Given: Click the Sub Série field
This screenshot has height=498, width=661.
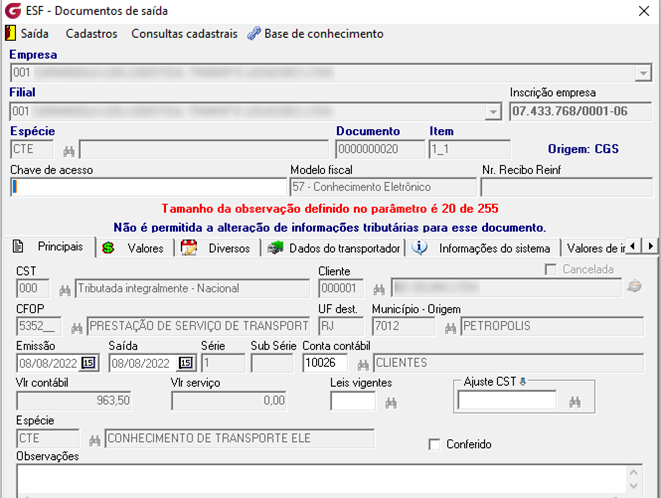Looking at the screenshot, I should 272,363.
